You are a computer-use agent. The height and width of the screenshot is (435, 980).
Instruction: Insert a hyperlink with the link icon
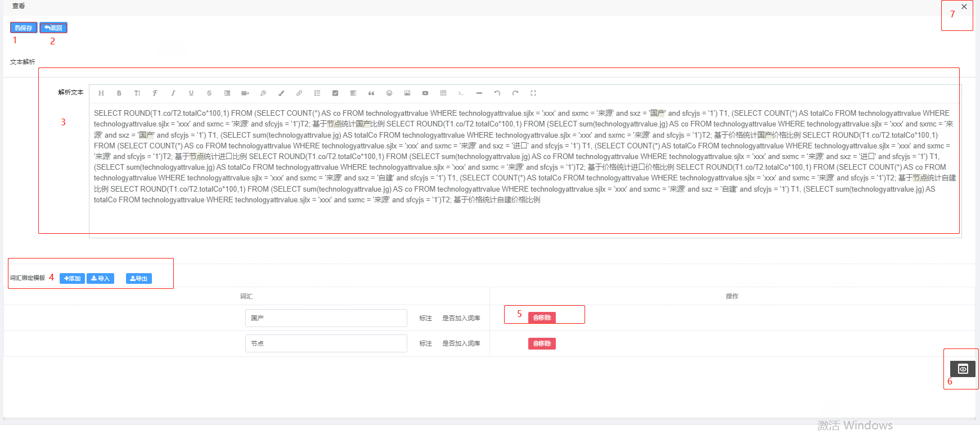(x=299, y=93)
